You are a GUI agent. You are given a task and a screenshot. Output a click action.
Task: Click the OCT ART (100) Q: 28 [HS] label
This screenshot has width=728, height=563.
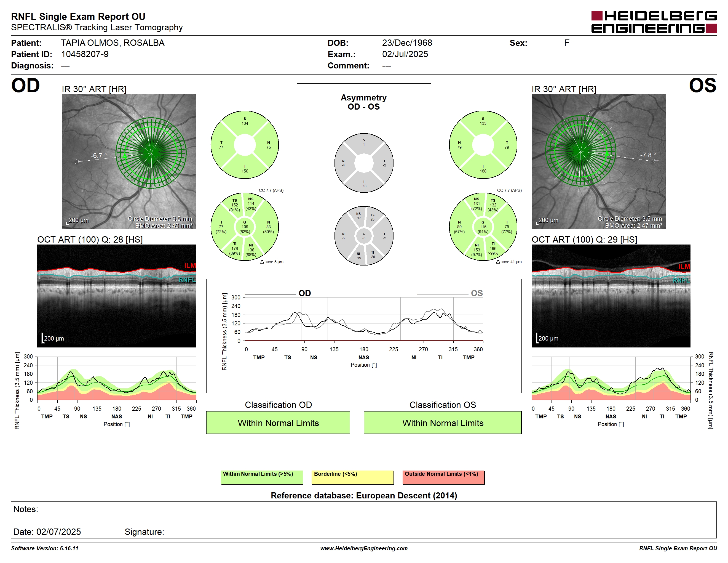(x=90, y=240)
